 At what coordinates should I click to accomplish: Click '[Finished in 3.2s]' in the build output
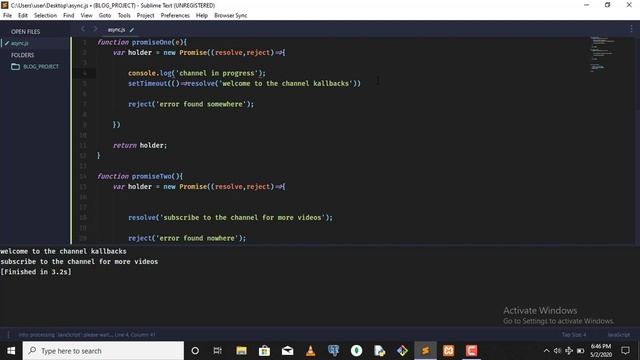pos(36,272)
